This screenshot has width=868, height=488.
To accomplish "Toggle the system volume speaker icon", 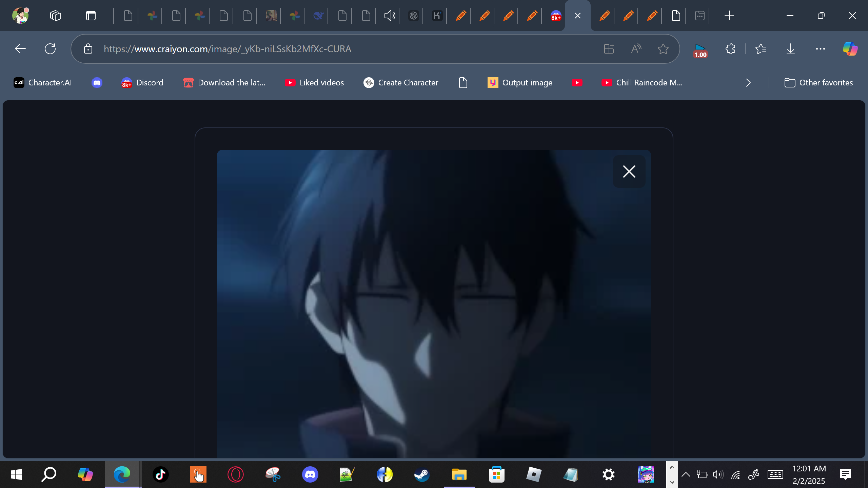I will pyautogui.click(x=718, y=474).
